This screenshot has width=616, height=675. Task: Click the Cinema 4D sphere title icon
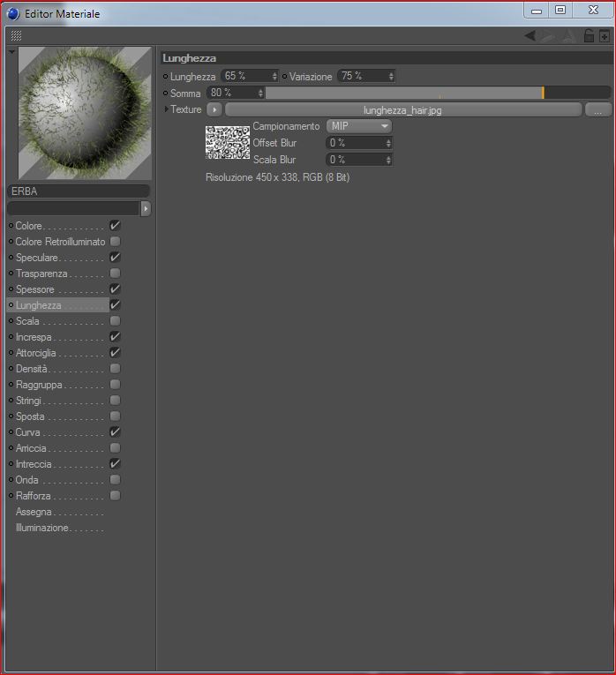(13, 14)
